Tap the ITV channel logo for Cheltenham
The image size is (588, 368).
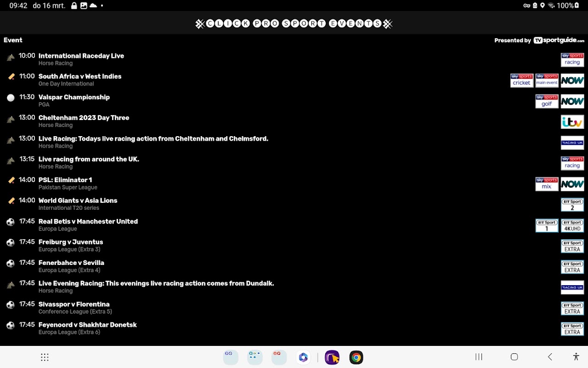(572, 122)
